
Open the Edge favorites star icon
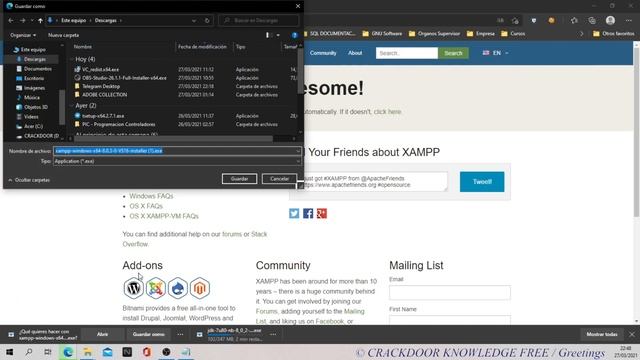coord(574,20)
